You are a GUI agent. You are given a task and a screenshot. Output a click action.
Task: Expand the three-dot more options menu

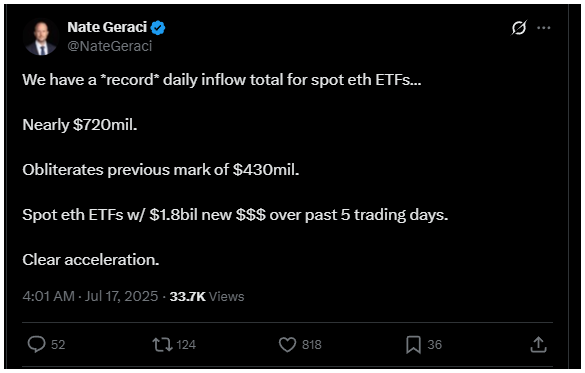point(544,28)
